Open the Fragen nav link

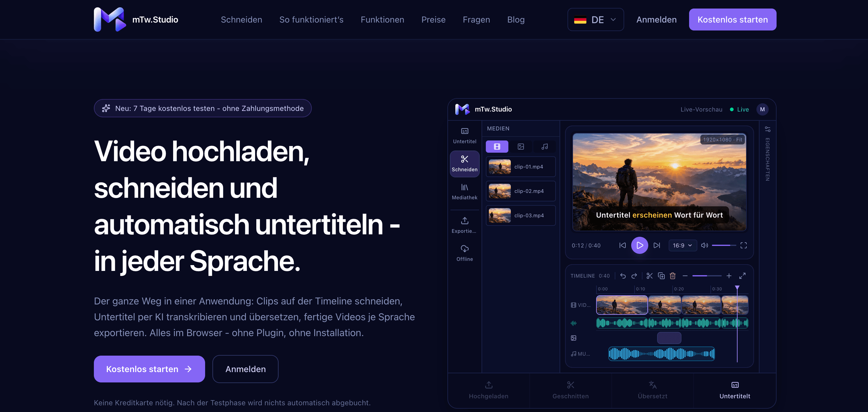(x=476, y=20)
